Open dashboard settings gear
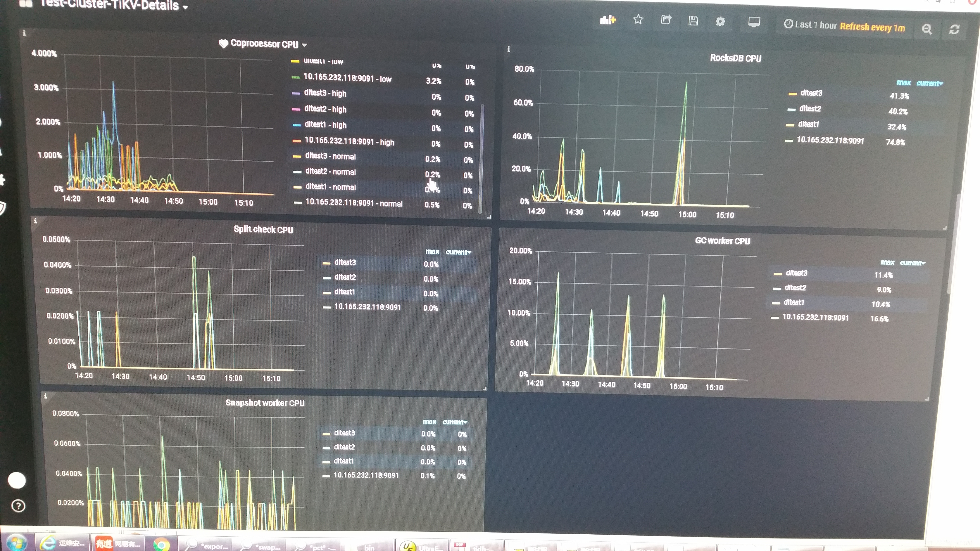 tap(720, 22)
